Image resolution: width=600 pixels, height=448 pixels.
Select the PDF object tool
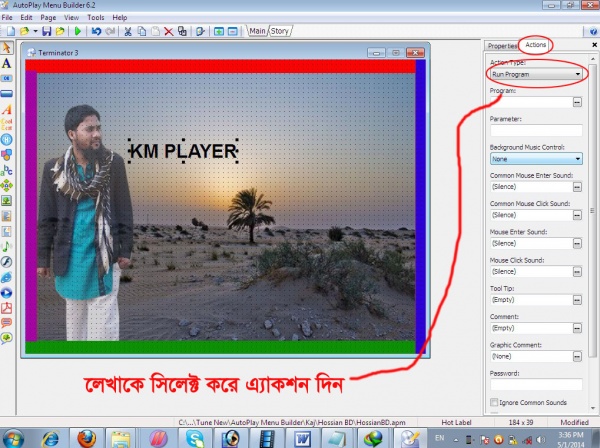point(7,308)
